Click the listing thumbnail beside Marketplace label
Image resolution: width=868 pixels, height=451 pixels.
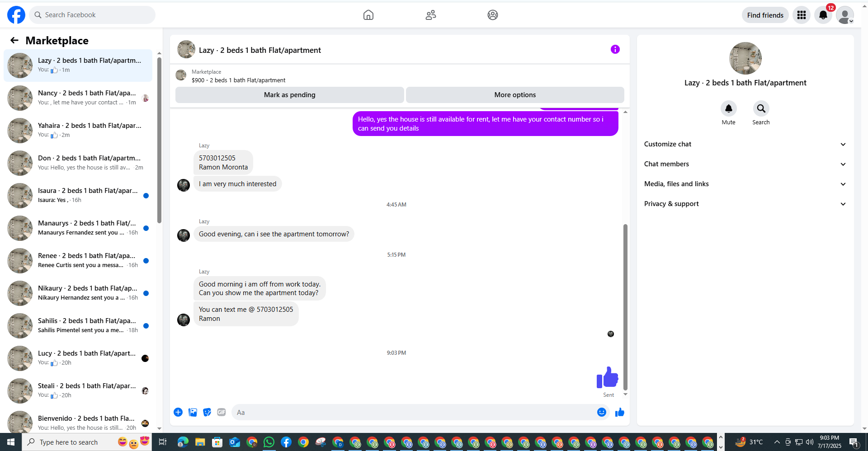[181, 75]
